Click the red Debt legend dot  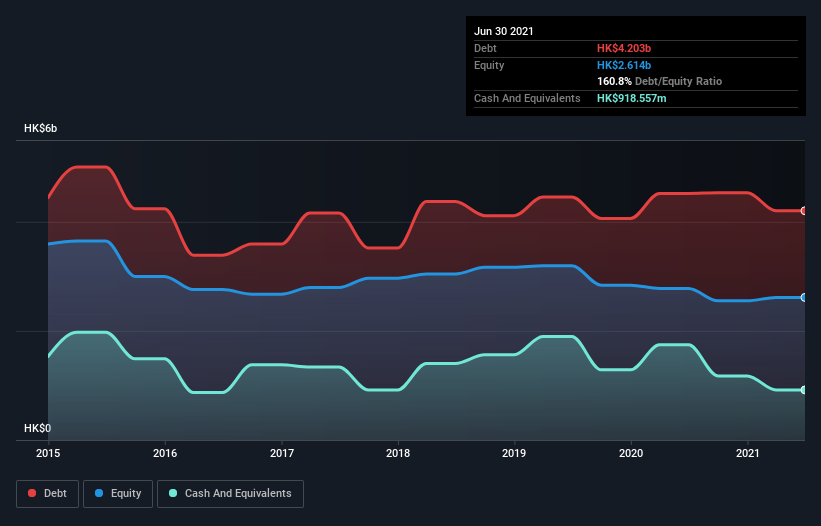pyautogui.click(x=32, y=493)
